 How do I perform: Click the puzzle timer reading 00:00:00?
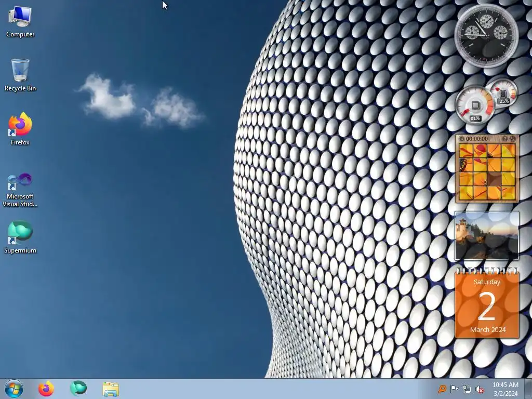coord(477,139)
